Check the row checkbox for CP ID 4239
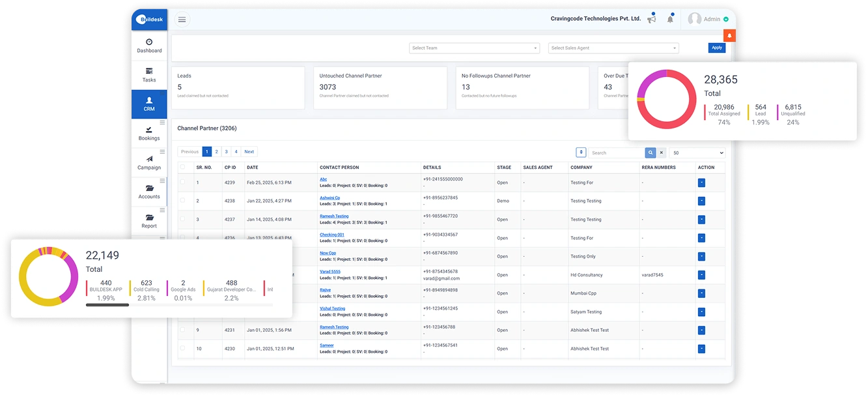The height and width of the screenshot is (397, 868). pos(182,182)
